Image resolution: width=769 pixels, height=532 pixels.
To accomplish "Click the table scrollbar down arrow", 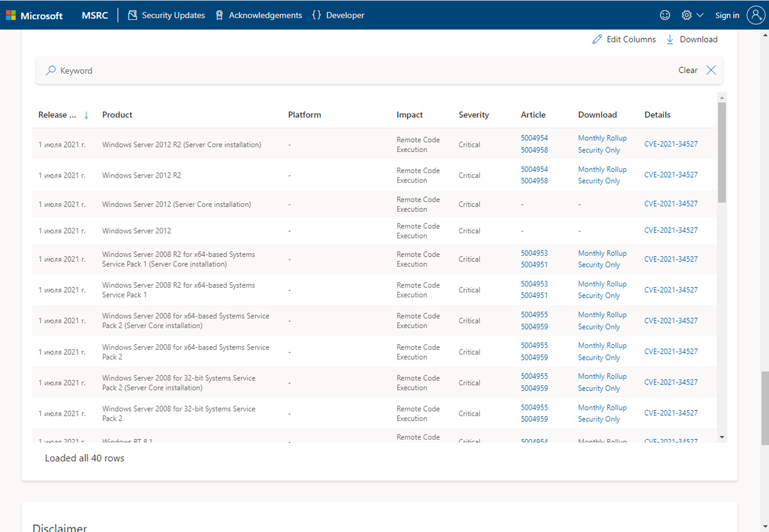I will tap(722, 437).
